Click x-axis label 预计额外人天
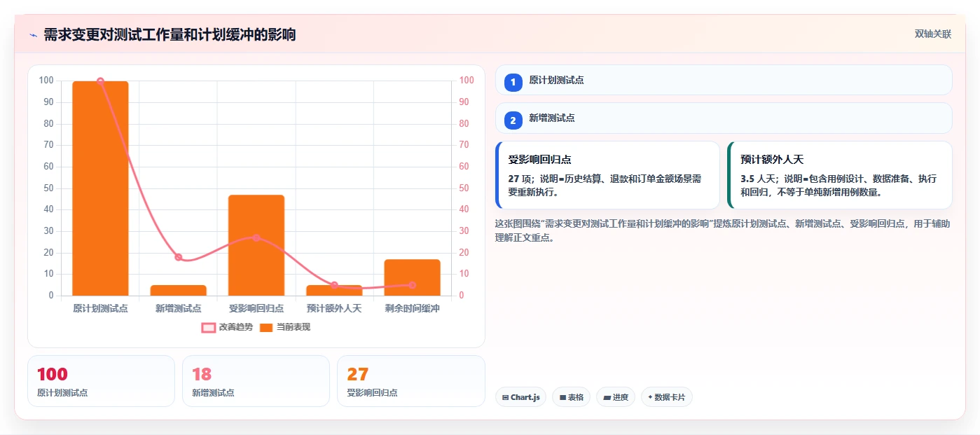Viewport: 980px width, 435px height. (x=334, y=308)
